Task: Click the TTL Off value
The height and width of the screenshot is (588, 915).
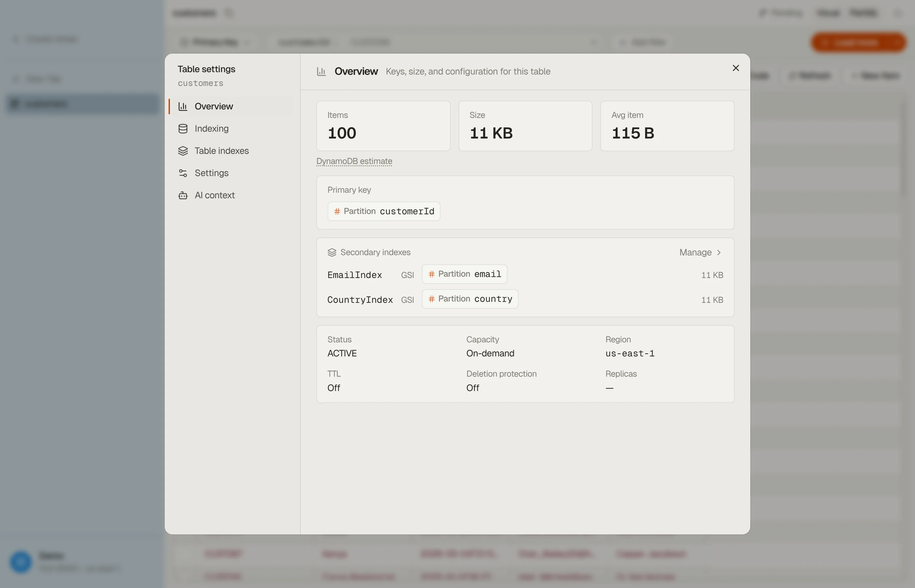Action: tap(333, 388)
